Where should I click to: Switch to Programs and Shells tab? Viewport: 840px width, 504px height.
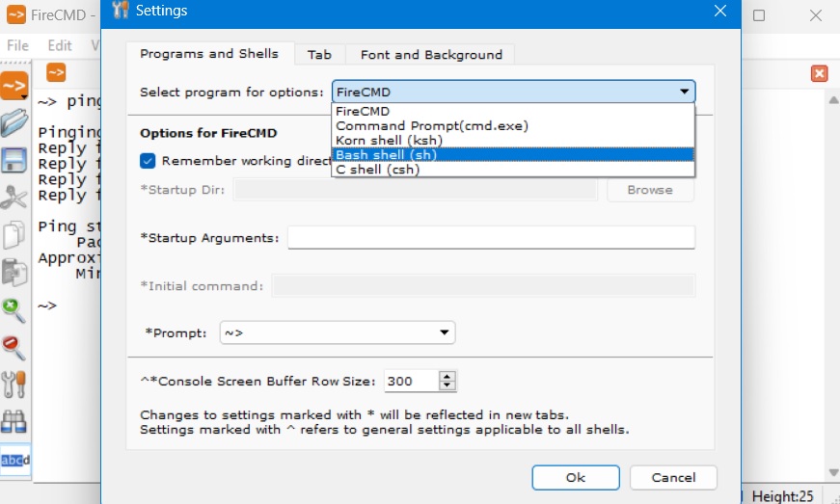pos(209,54)
